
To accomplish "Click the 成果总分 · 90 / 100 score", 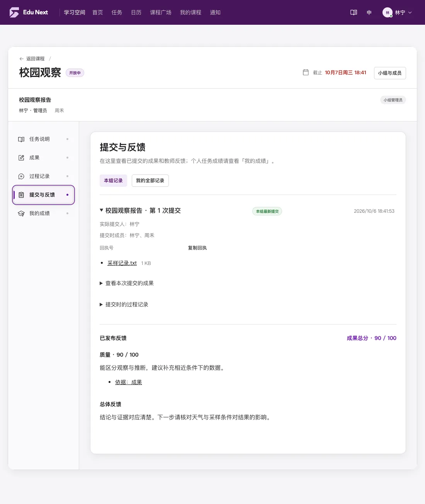I will (372, 338).
